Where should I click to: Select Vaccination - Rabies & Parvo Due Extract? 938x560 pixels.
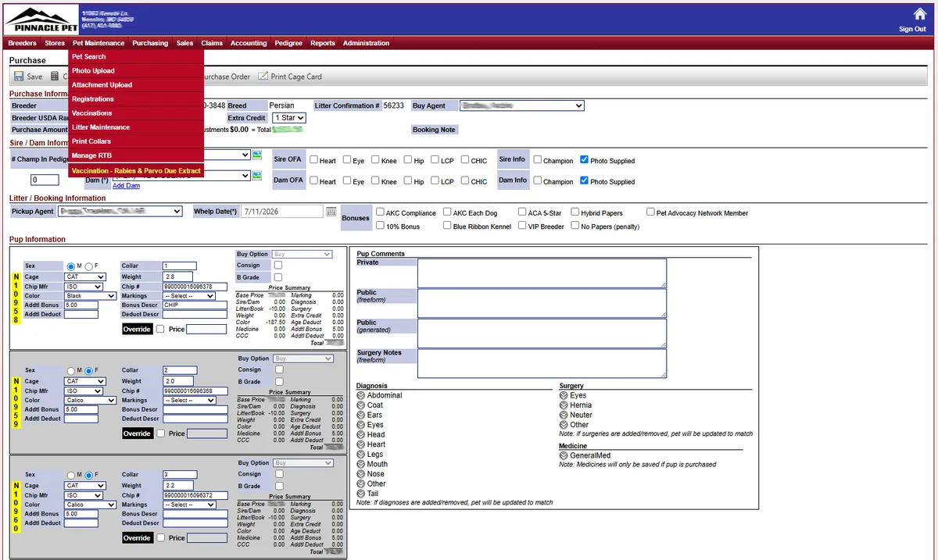pos(136,170)
